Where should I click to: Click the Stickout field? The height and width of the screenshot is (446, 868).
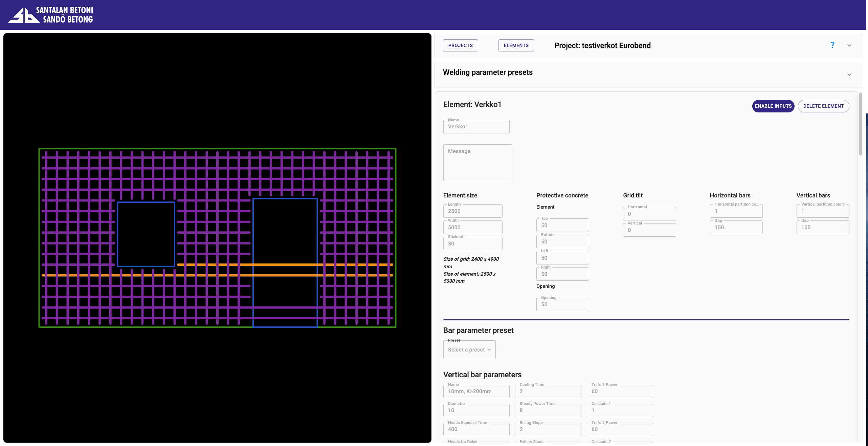click(473, 243)
